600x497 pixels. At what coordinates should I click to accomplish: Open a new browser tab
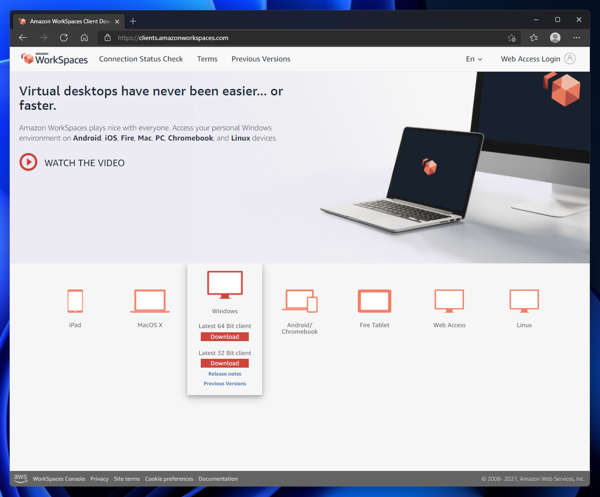(x=133, y=21)
